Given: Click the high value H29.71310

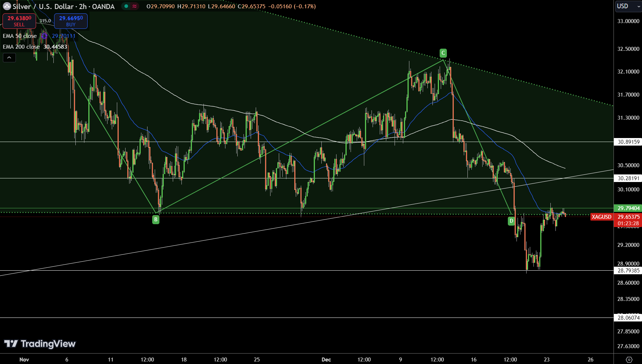Looking at the screenshot, I should (191, 6).
